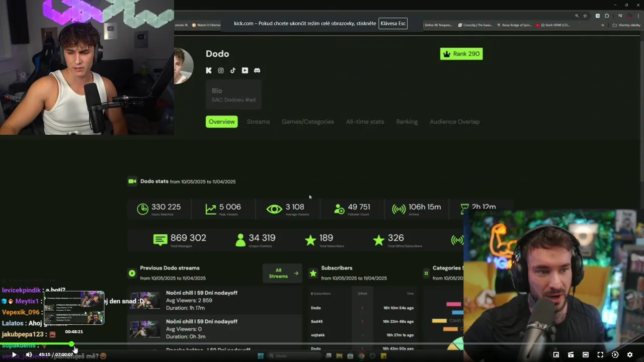Click the seek preview thumbnail above progress bar
The width and height of the screenshot is (644, 362).
click(x=74, y=308)
